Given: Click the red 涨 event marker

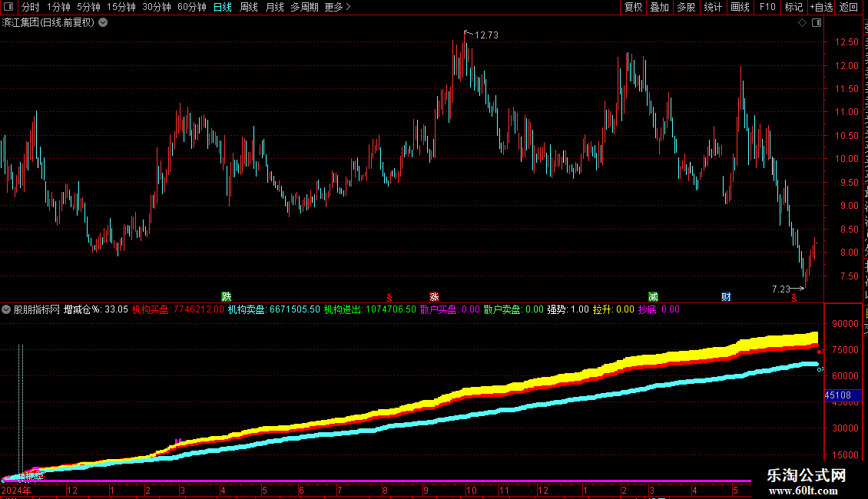Looking at the screenshot, I should 434,297.
